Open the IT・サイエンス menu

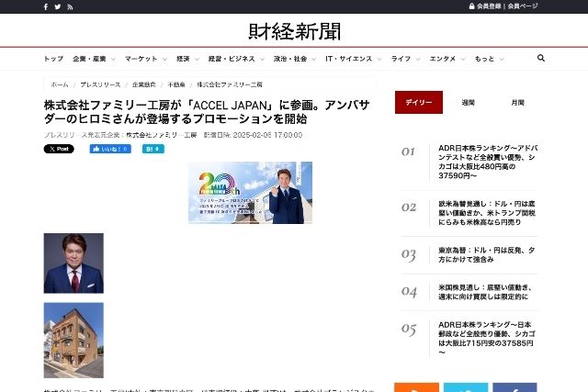349,59
